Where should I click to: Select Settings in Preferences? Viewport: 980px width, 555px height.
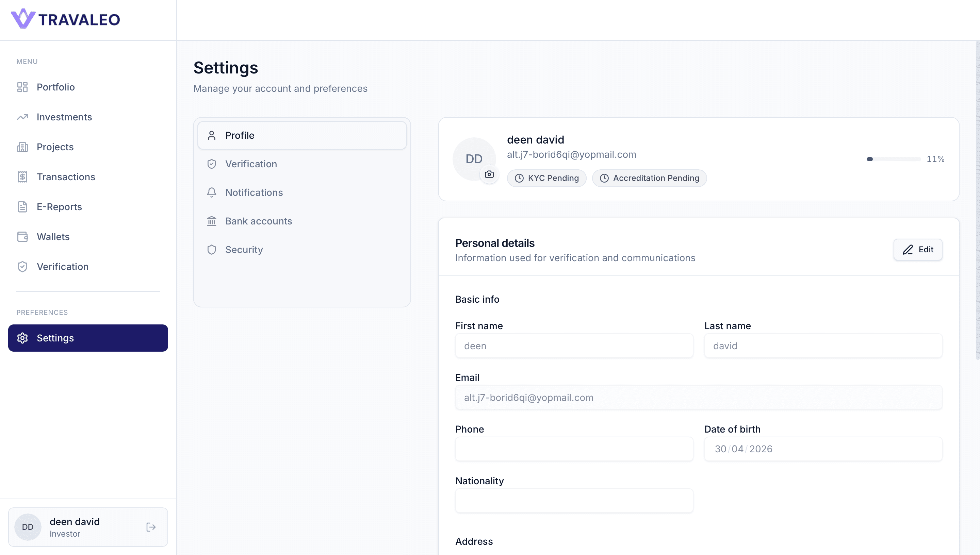(x=88, y=338)
